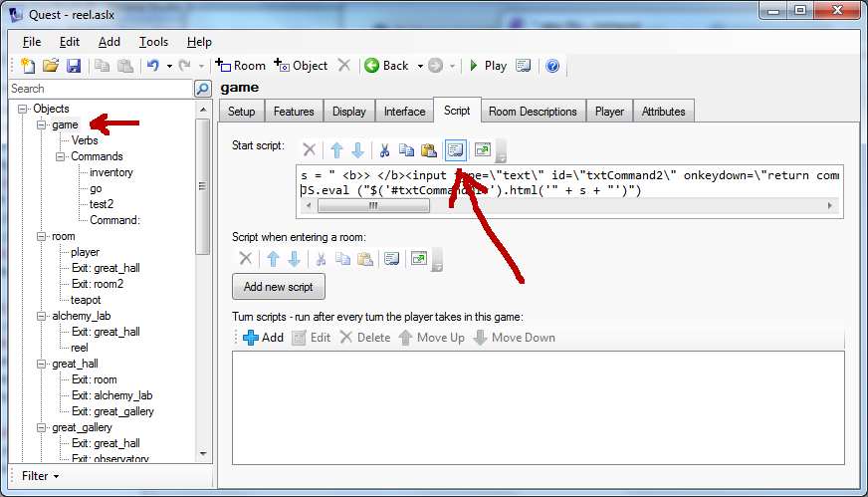Add a new Room from toolbar

pyautogui.click(x=240, y=66)
